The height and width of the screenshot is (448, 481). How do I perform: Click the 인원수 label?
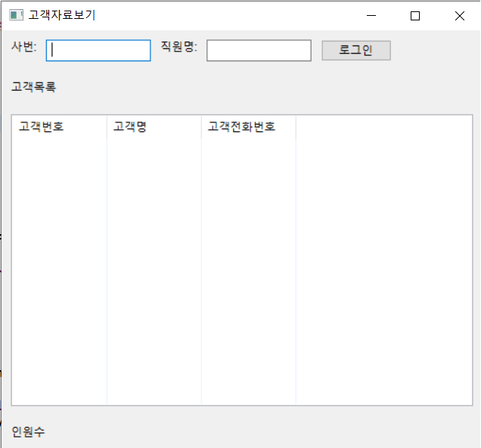click(28, 432)
